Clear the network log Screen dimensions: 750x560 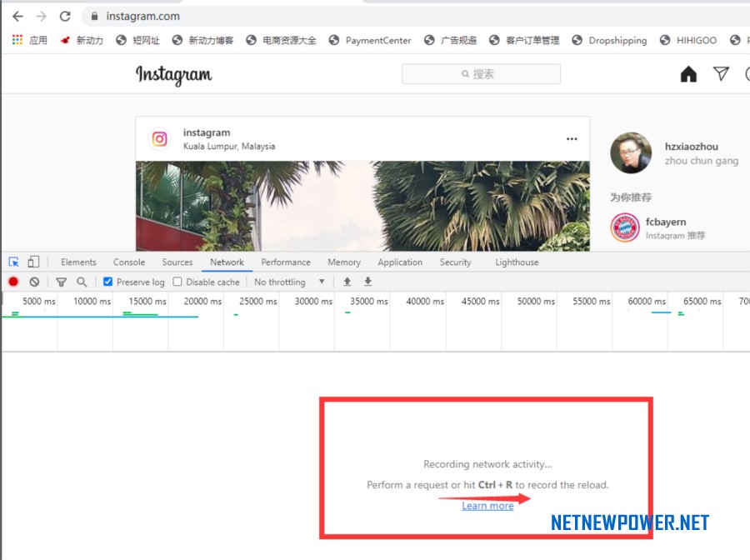click(x=34, y=282)
